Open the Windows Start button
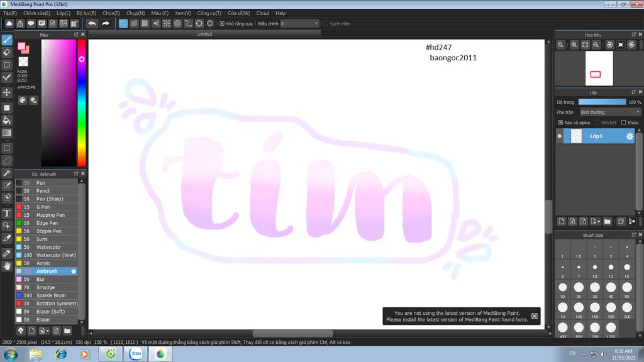Screen dimensions: 644x362 pyautogui.click(x=10, y=354)
